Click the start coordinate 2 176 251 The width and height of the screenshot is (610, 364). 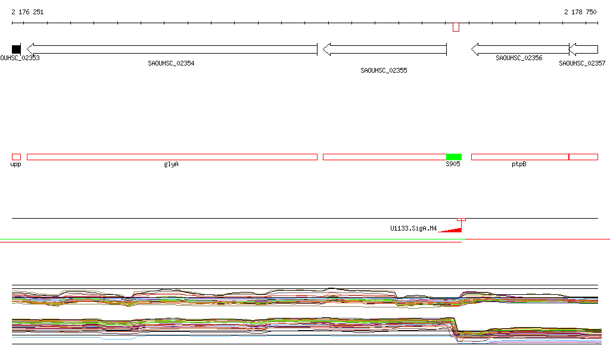click(27, 12)
